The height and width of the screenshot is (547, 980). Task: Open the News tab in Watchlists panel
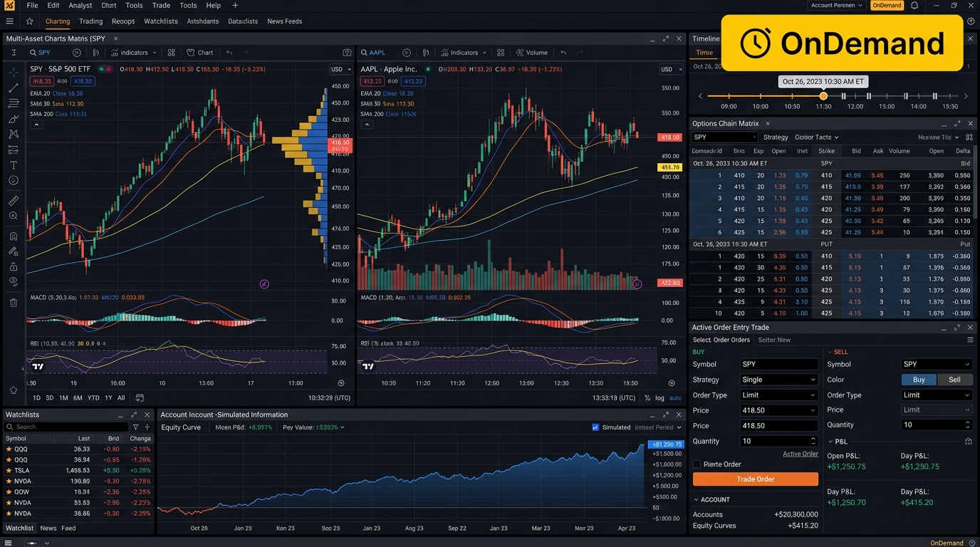48,528
